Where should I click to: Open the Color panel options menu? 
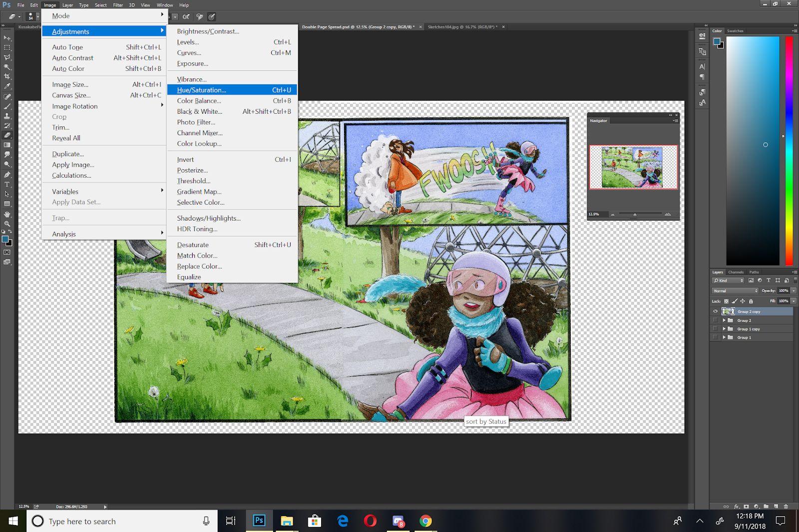click(794, 31)
